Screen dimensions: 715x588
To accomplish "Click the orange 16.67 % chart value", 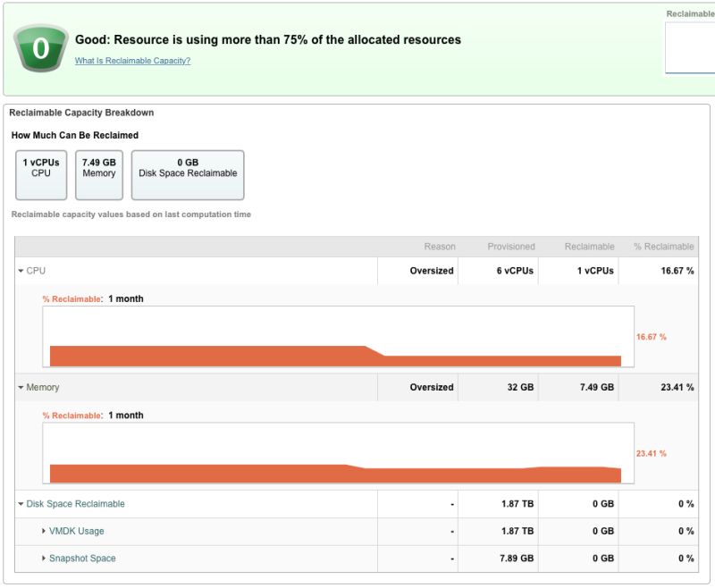I will click(652, 337).
